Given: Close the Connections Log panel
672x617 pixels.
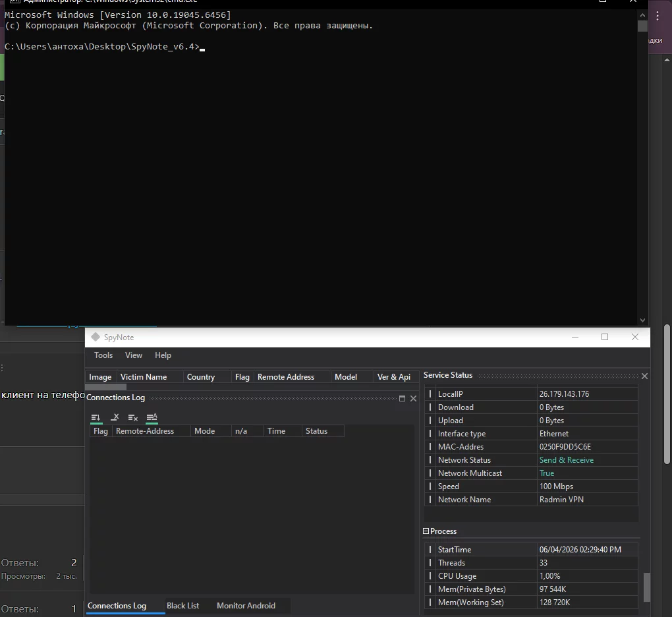Looking at the screenshot, I should (x=413, y=399).
